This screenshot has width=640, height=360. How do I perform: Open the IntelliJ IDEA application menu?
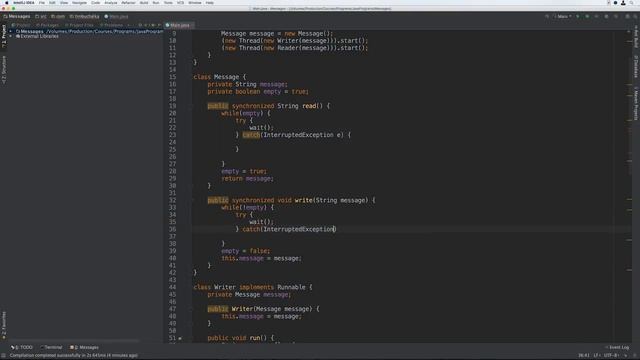tap(24, 2)
